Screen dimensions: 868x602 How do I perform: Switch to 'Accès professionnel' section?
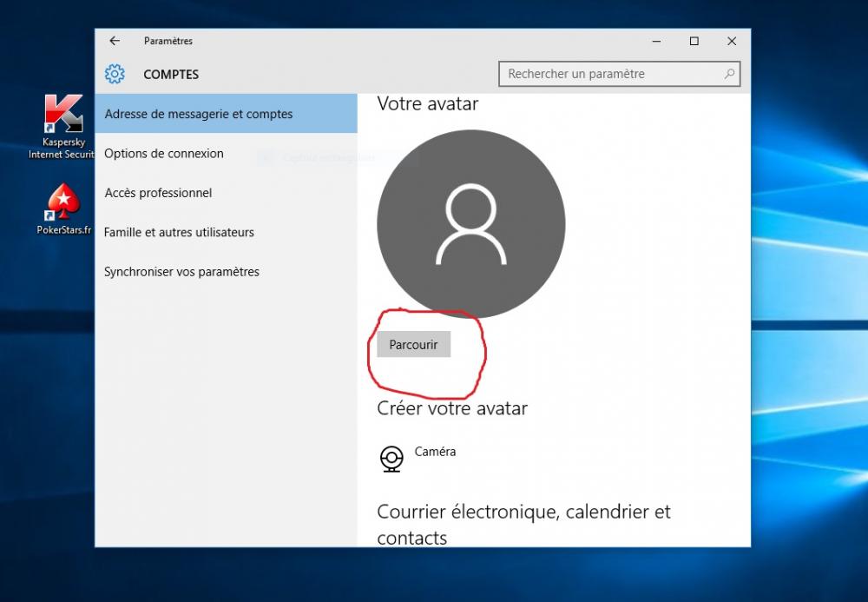[158, 193]
